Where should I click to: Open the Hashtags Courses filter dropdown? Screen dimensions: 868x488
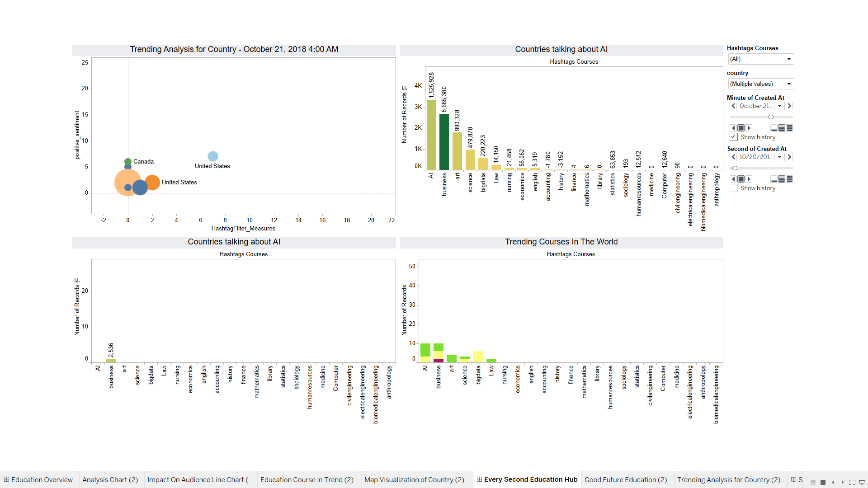(x=789, y=59)
